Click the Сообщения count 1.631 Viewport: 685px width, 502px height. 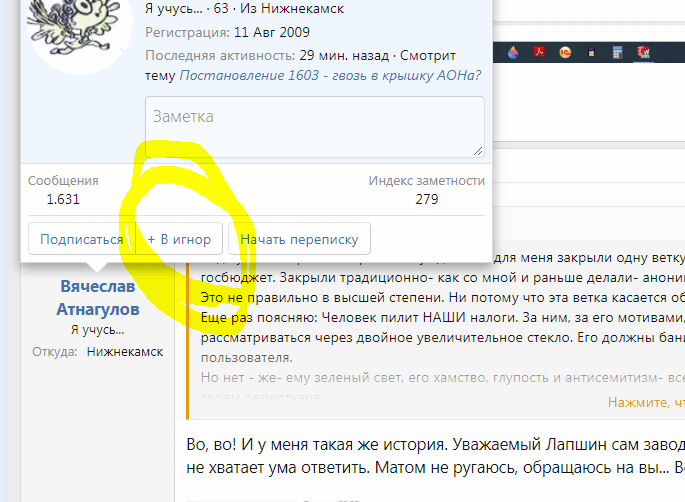[63, 199]
